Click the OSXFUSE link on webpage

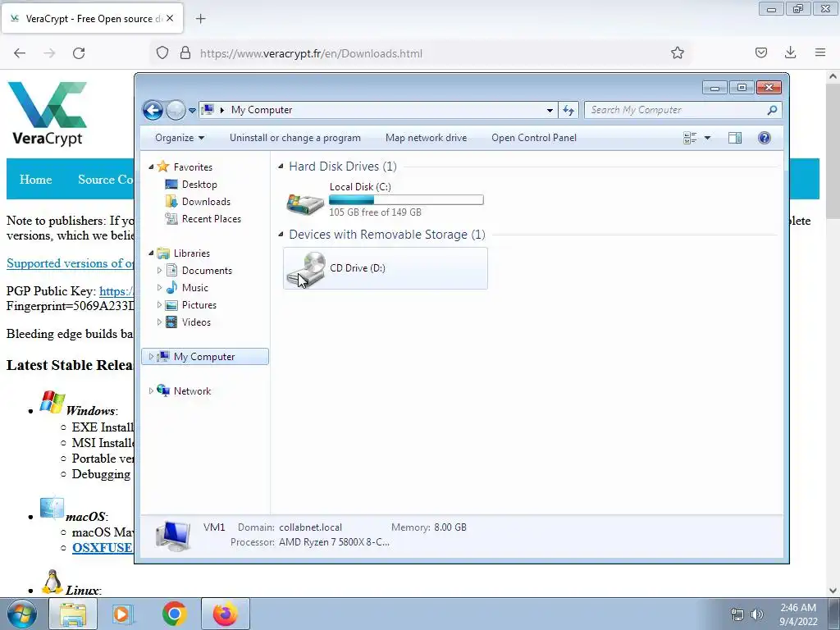pos(103,547)
